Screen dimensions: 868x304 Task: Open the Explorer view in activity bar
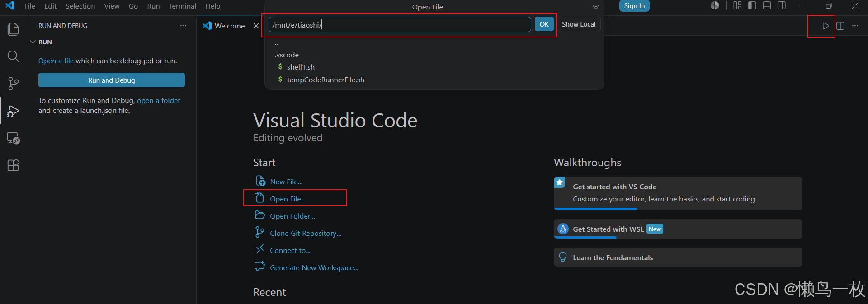14,29
